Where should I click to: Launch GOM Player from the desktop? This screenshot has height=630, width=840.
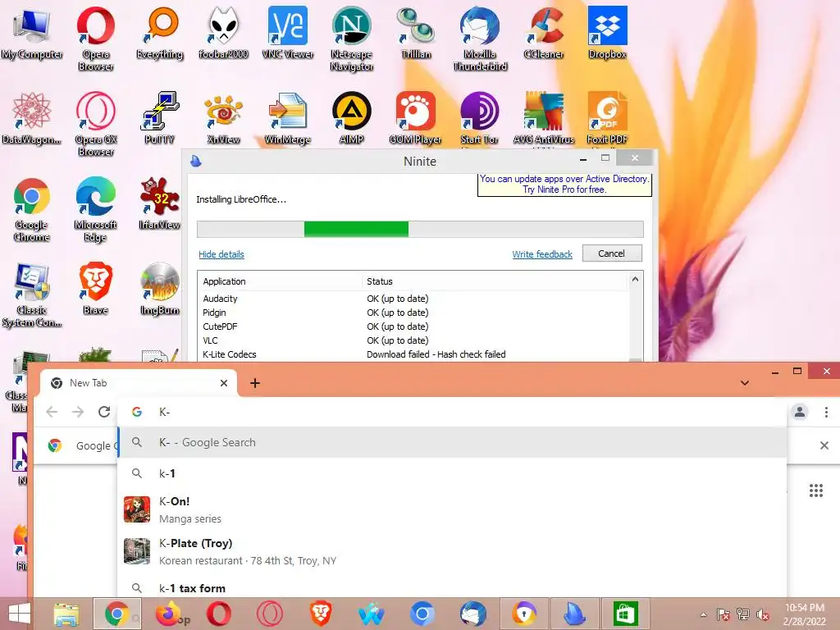pyautogui.click(x=415, y=118)
